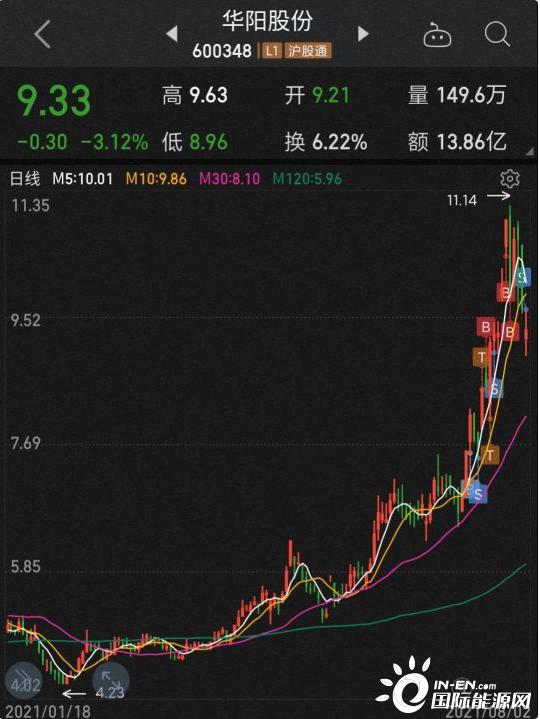
Task: Select the 日线 period label
Action: [25, 178]
